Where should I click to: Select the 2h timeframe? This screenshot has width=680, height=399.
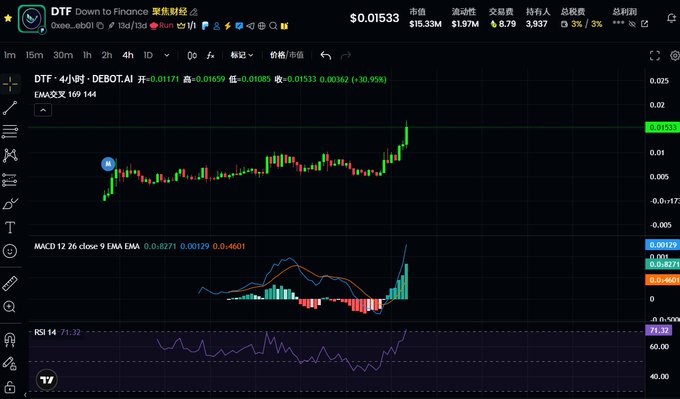(107, 55)
